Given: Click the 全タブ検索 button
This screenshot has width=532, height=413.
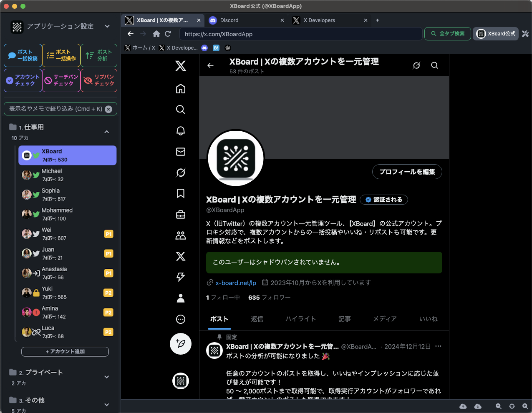Looking at the screenshot, I should tap(448, 34).
